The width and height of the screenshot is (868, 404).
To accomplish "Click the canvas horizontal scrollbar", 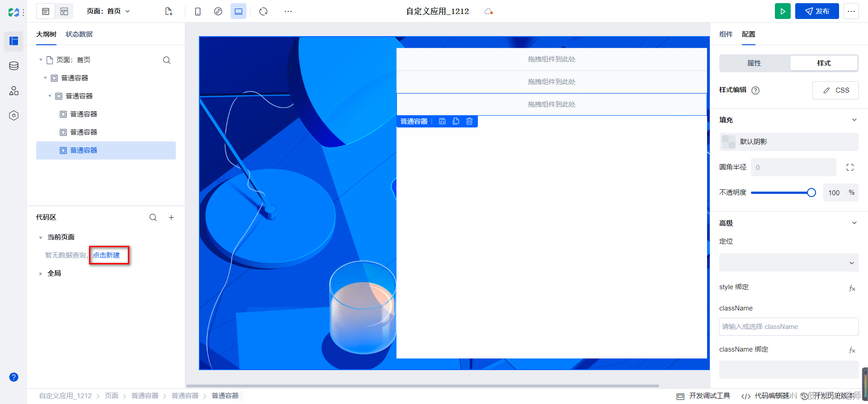I will [422, 386].
